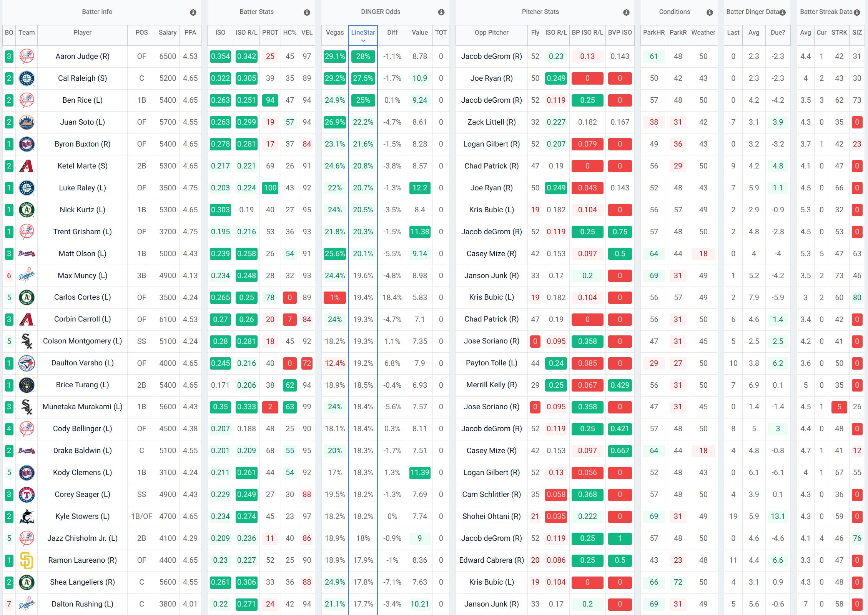Viewport: 868px width, 615px height.
Task: Click the Conditions section info icon
Action: pyautogui.click(x=710, y=13)
